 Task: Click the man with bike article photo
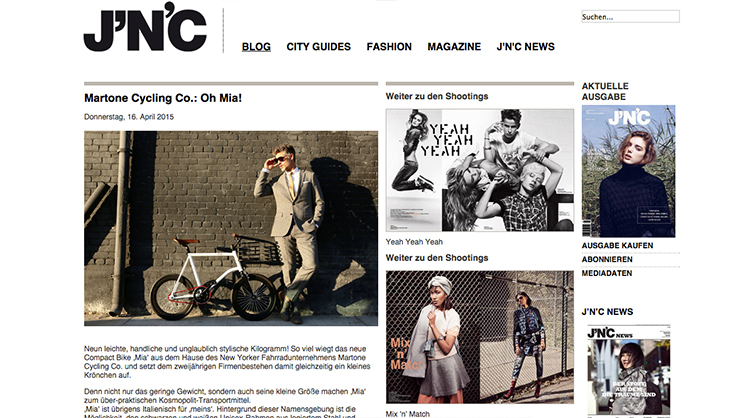coord(231,228)
